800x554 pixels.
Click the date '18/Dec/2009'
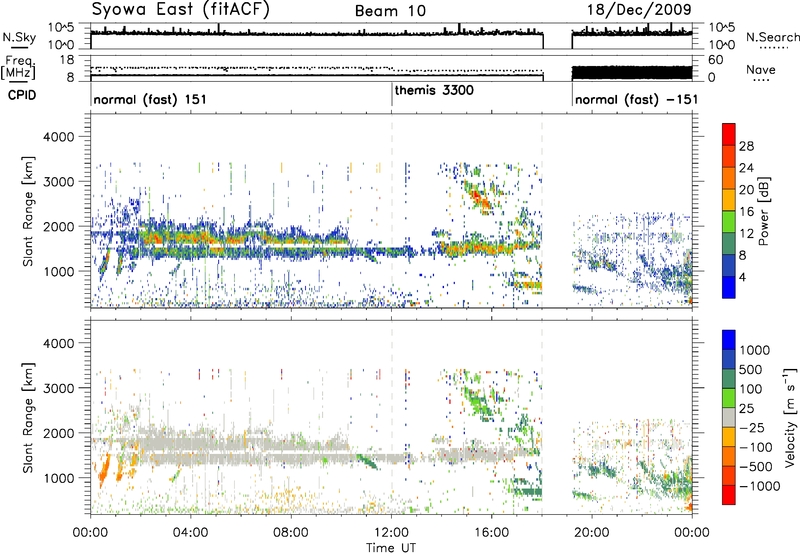point(639,10)
